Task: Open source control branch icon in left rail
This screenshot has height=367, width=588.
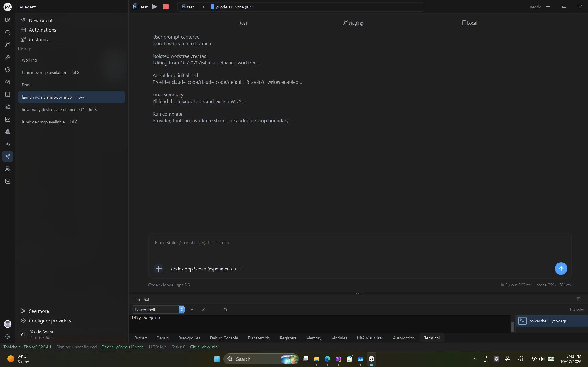Action: [8, 45]
